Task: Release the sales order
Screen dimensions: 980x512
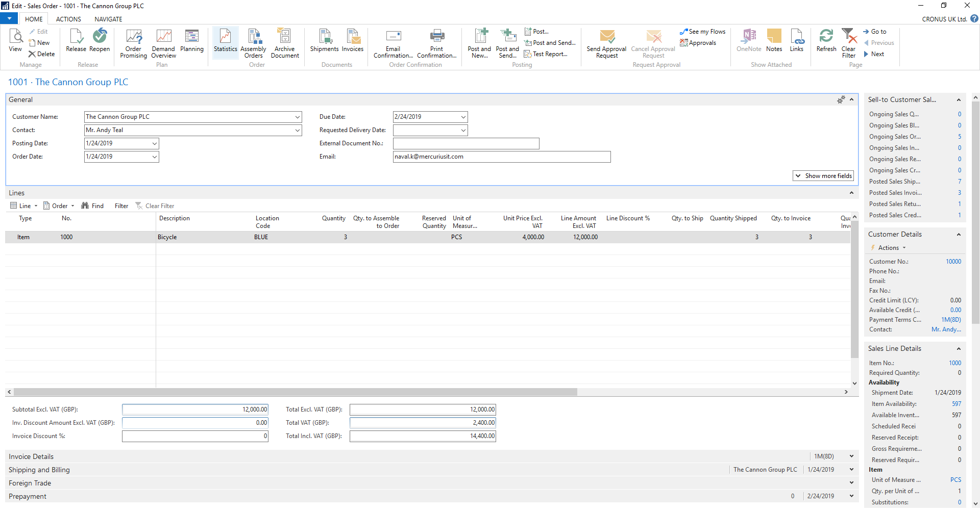Action: click(x=76, y=40)
